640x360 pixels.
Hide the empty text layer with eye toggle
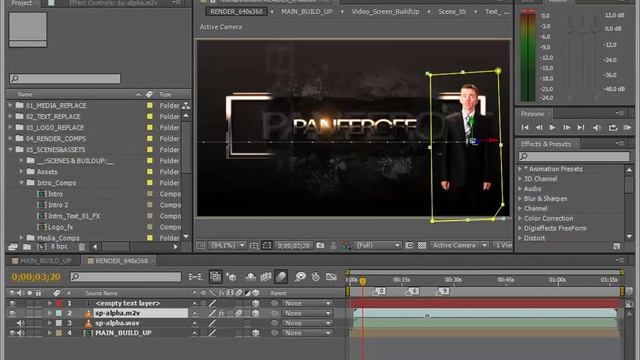12,303
